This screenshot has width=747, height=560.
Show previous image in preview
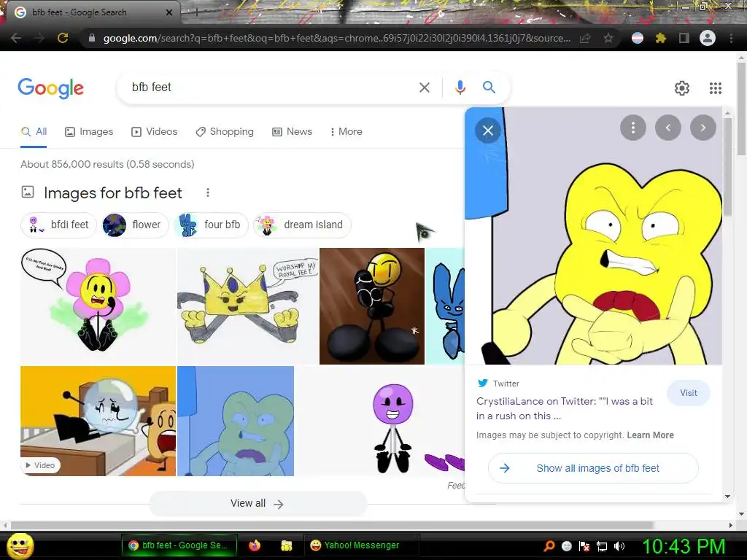point(668,128)
